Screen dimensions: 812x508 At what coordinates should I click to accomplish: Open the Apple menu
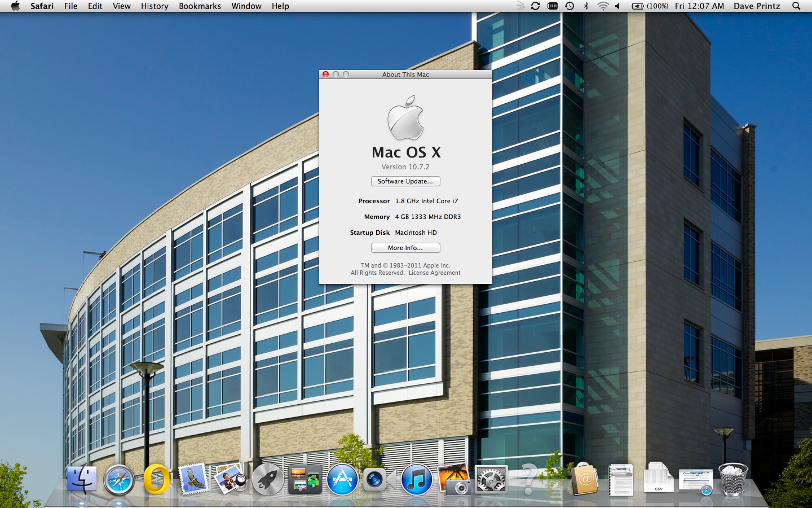15,6
